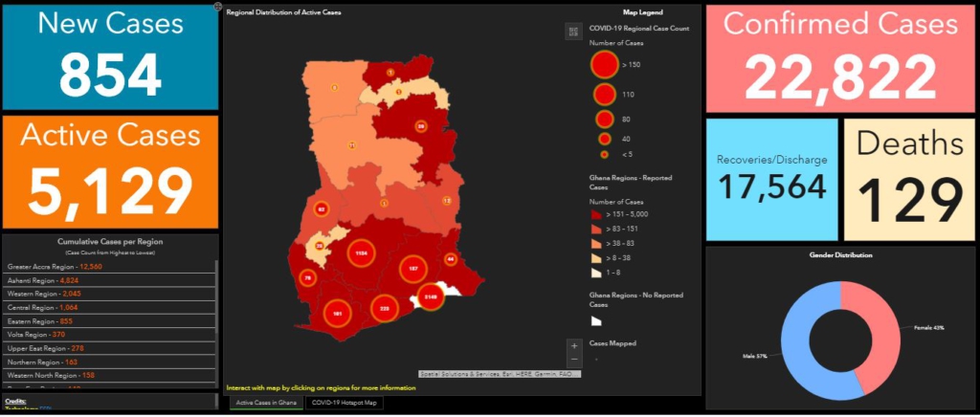Switch to the COVID-19 Hotspot Map tab

pos(342,403)
